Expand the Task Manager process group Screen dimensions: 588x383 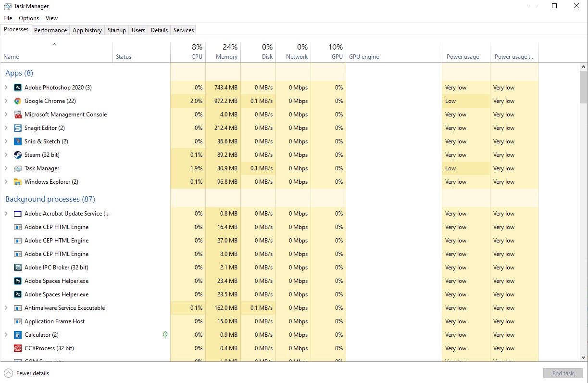point(6,168)
